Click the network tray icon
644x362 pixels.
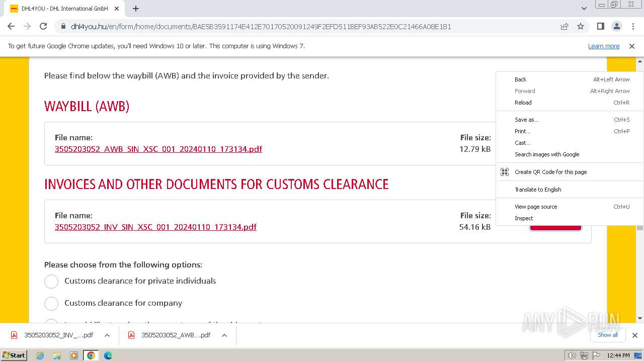click(584, 355)
